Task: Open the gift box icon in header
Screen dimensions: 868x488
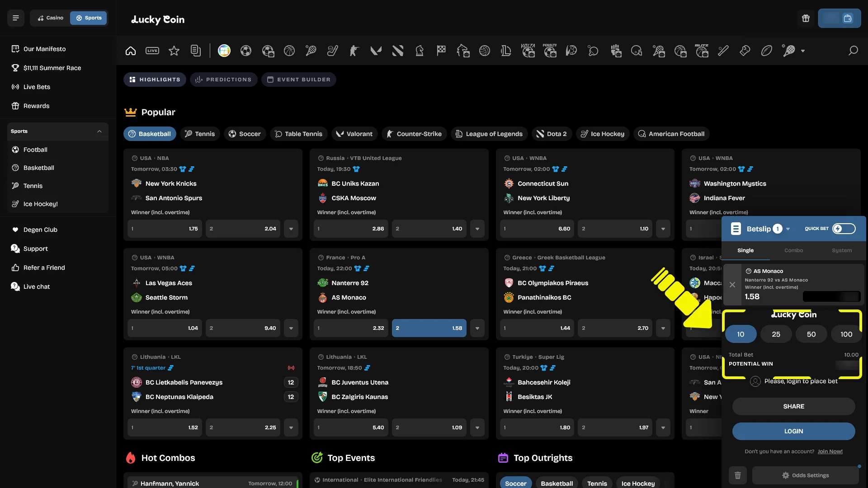Action: (x=806, y=19)
